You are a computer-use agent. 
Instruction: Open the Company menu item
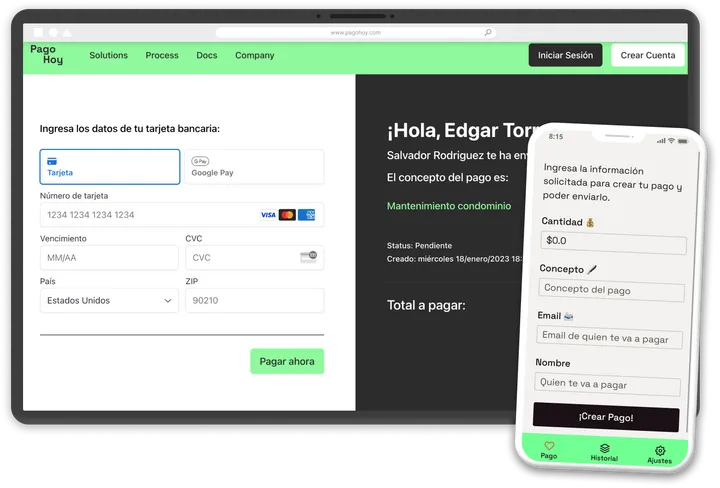coord(254,56)
